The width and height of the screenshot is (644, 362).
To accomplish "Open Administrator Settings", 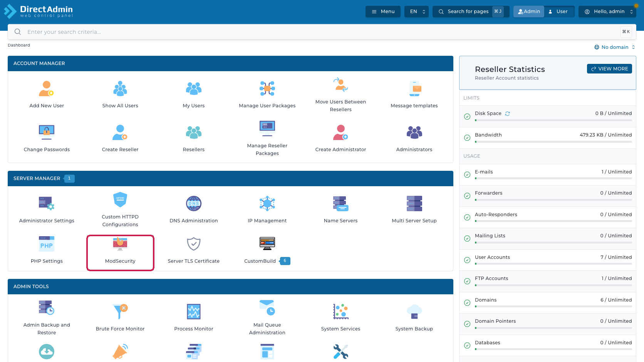I will click(47, 210).
